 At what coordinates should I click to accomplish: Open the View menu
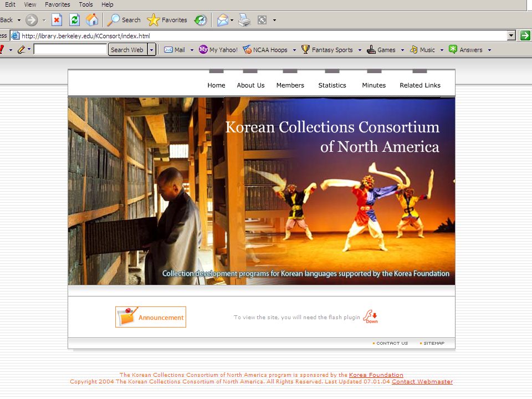point(30,4)
